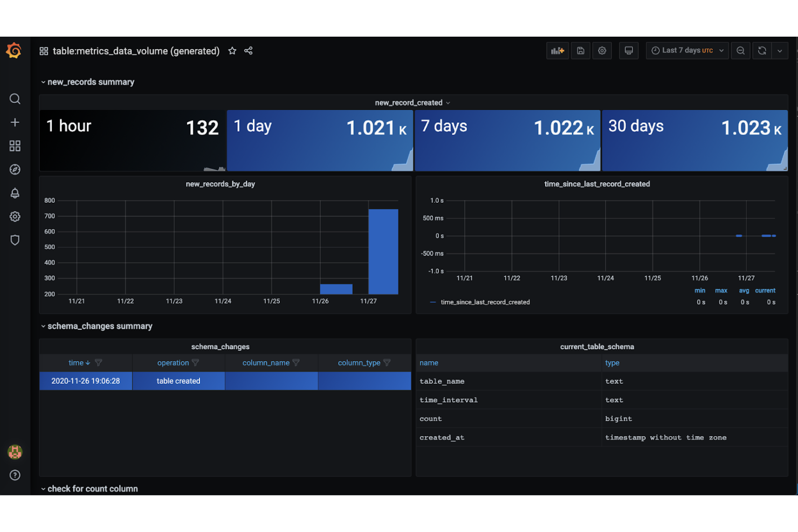Screen dimensions: 798x532
Task: Open dashboard settings gear in top toolbar
Action: point(602,50)
